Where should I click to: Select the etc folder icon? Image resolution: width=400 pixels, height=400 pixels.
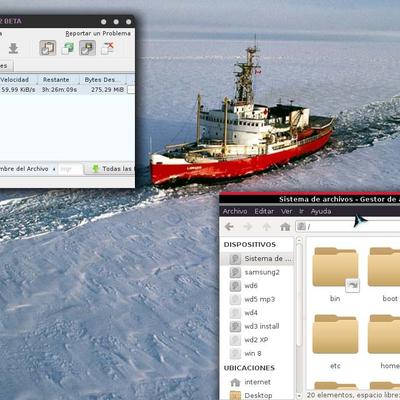335,334
